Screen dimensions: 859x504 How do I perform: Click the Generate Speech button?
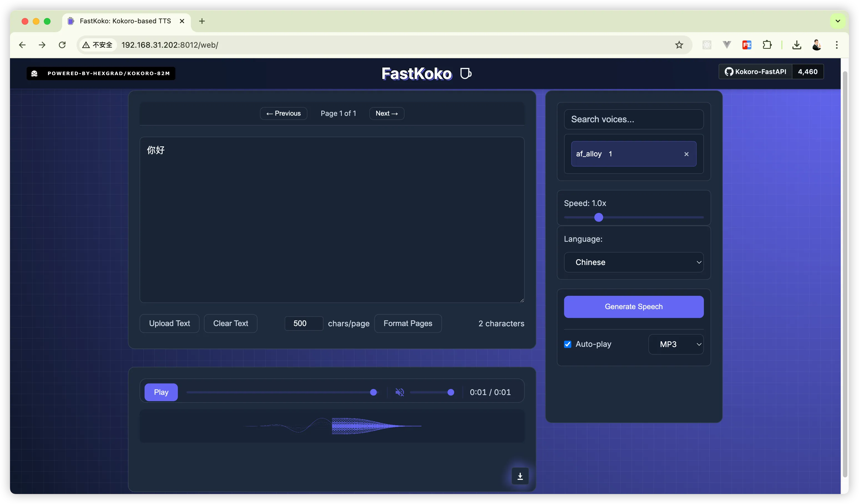coord(634,307)
